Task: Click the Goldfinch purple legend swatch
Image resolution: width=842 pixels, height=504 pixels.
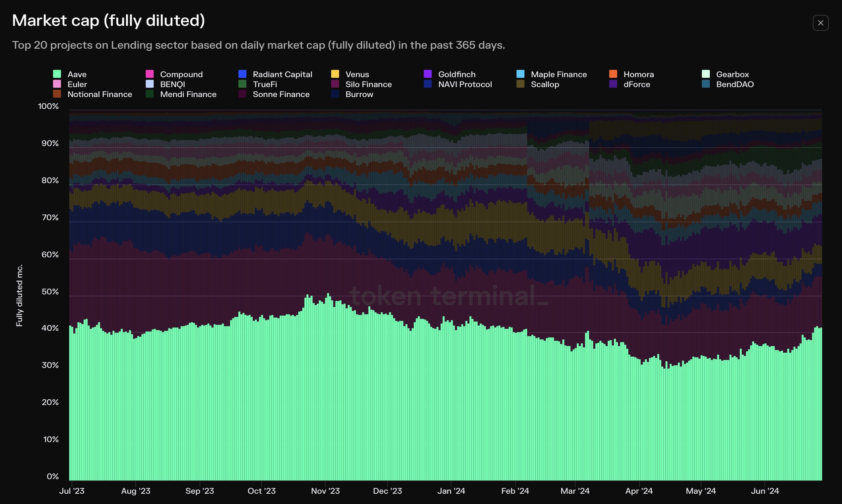Action: (428, 74)
